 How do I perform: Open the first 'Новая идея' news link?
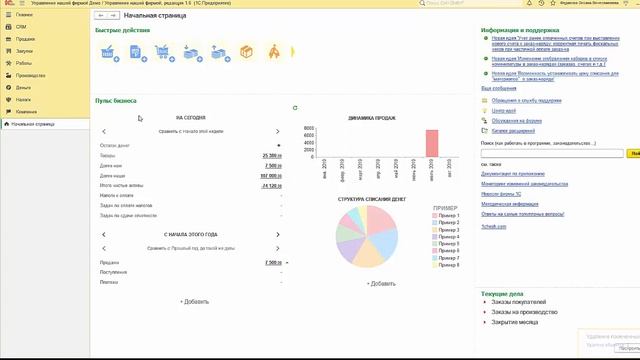pos(556,43)
